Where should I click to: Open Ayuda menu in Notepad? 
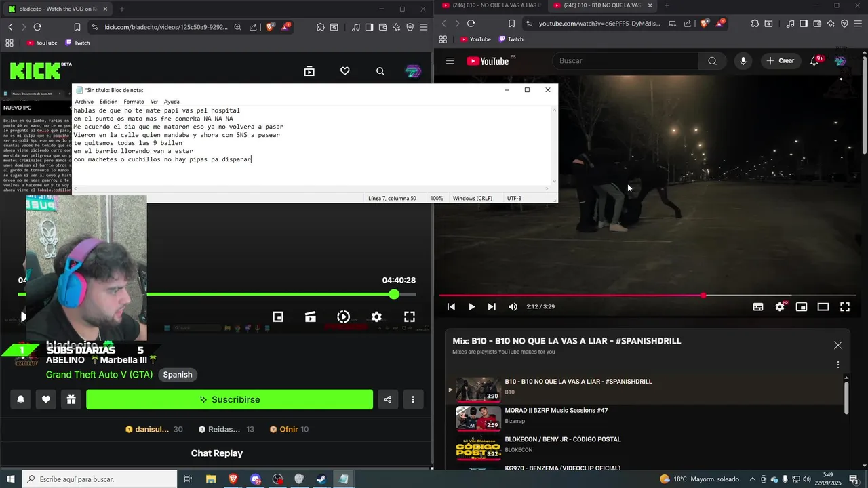point(172,102)
